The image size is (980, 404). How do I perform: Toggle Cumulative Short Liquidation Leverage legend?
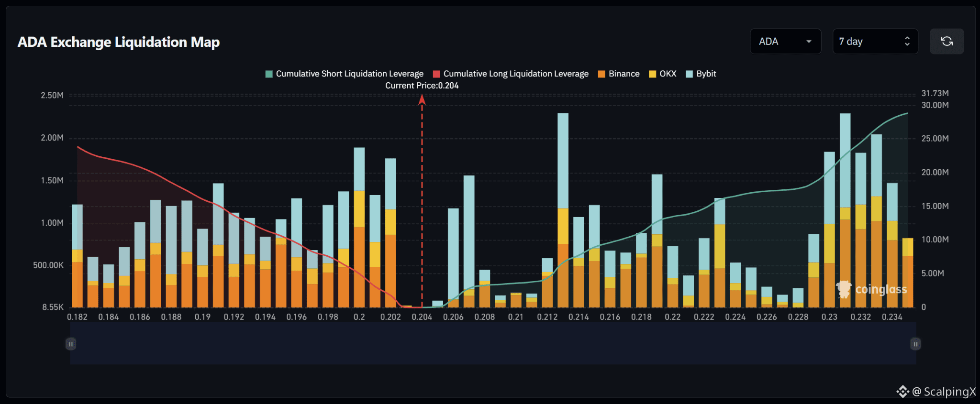click(x=345, y=74)
